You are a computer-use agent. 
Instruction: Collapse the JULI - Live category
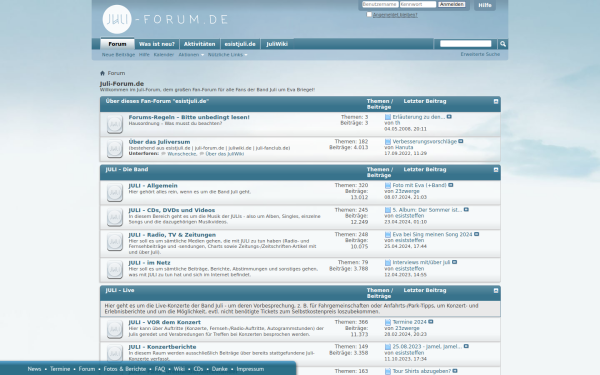point(496,290)
